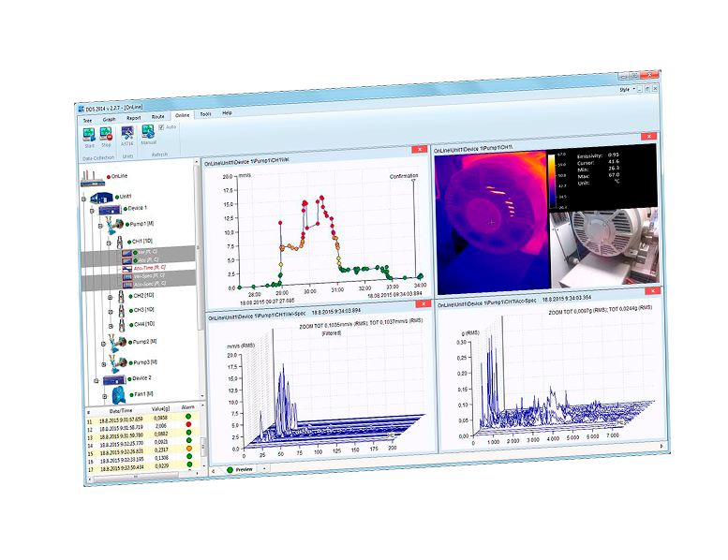Viewport: 728px width, 560px height.
Task: Switch to the Report ribbon tab
Action: tap(134, 118)
